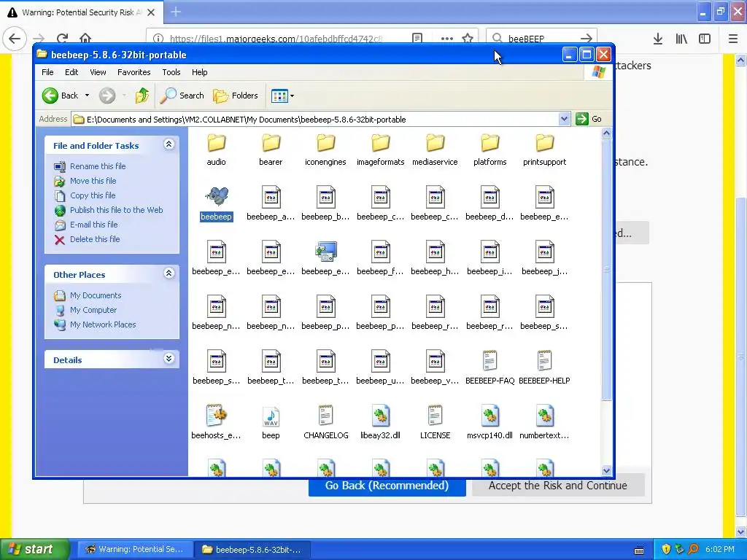The image size is (747, 560).
Task: Open the mediaservice folder
Action: click(x=435, y=143)
